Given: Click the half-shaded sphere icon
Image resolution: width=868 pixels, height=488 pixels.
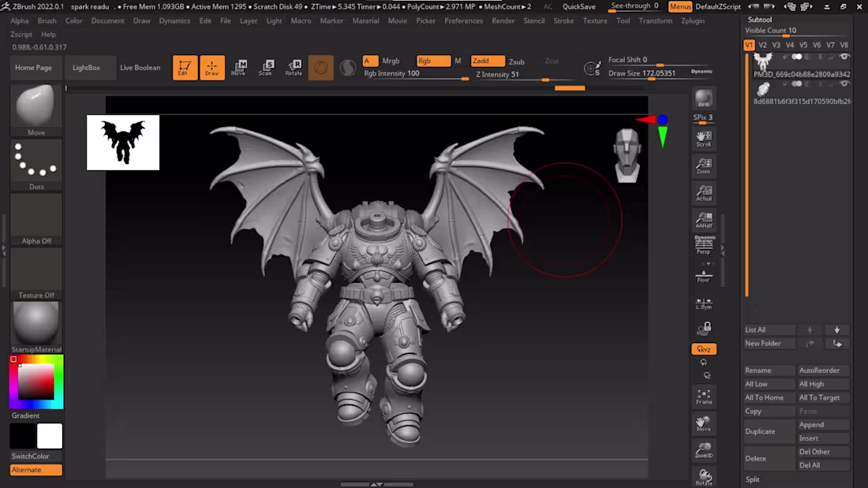Looking at the screenshot, I should (x=348, y=68).
